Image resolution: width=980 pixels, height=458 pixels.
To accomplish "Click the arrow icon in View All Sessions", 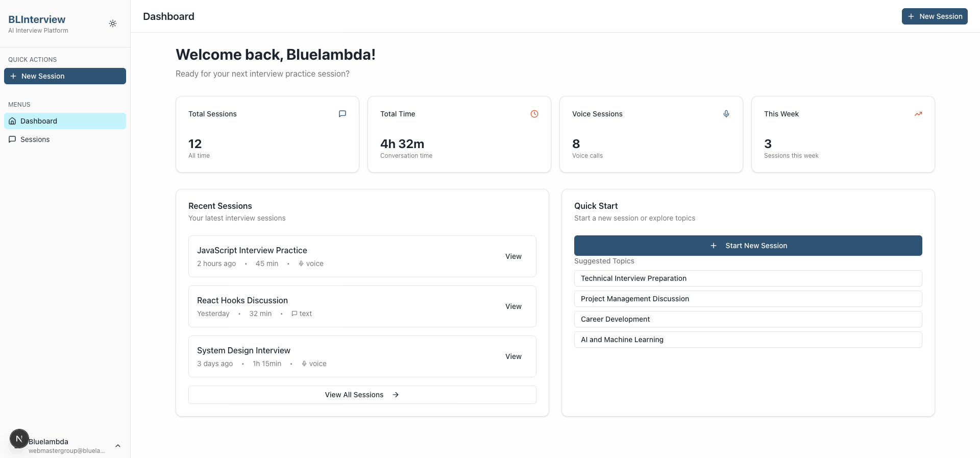I will coord(396,395).
